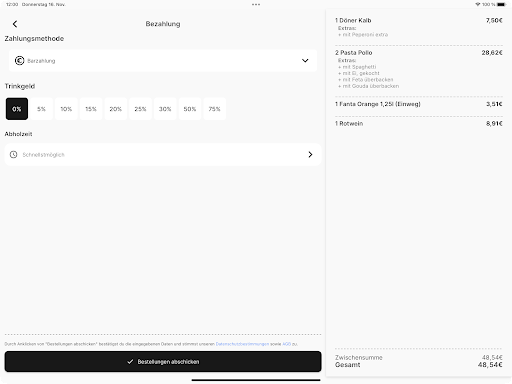Click the checkmark on the submit button

(x=130, y=362)
